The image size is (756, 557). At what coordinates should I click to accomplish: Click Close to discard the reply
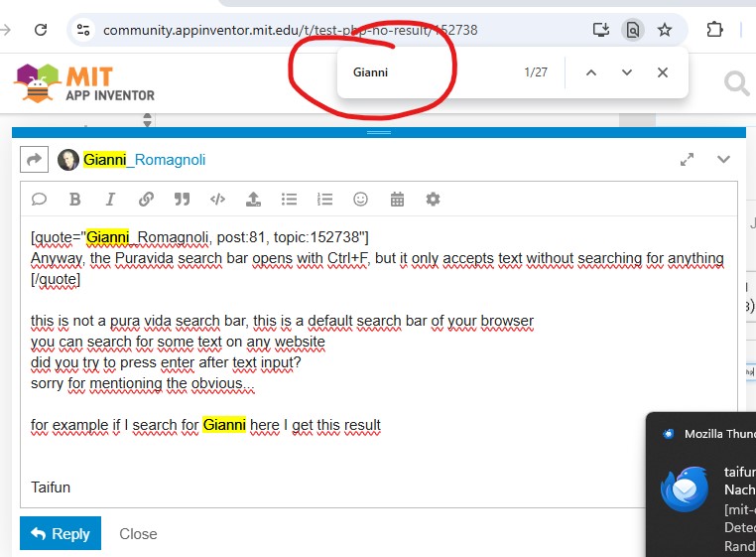138,534
